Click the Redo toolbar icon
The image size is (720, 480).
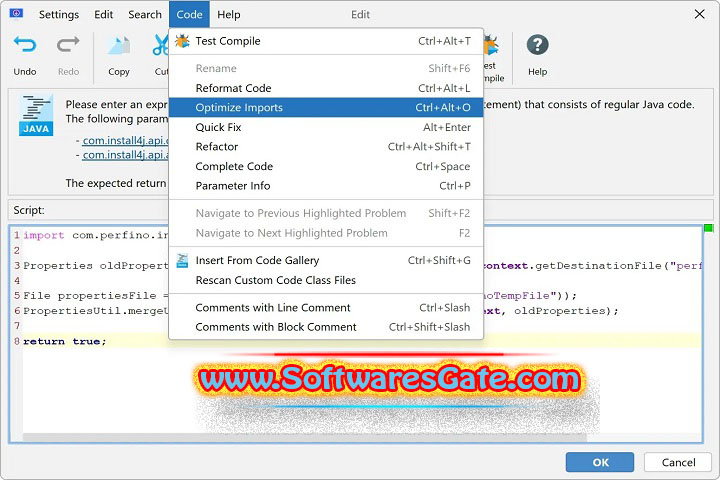(68, 45)
